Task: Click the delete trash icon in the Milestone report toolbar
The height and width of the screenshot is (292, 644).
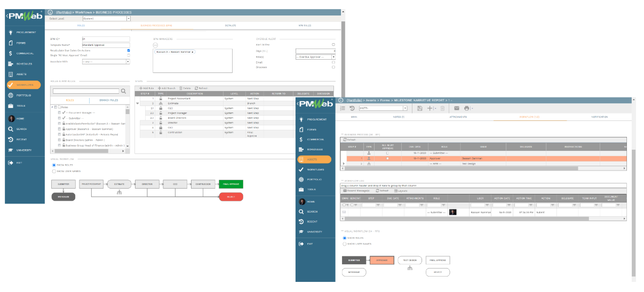Action: pos(441,108)
